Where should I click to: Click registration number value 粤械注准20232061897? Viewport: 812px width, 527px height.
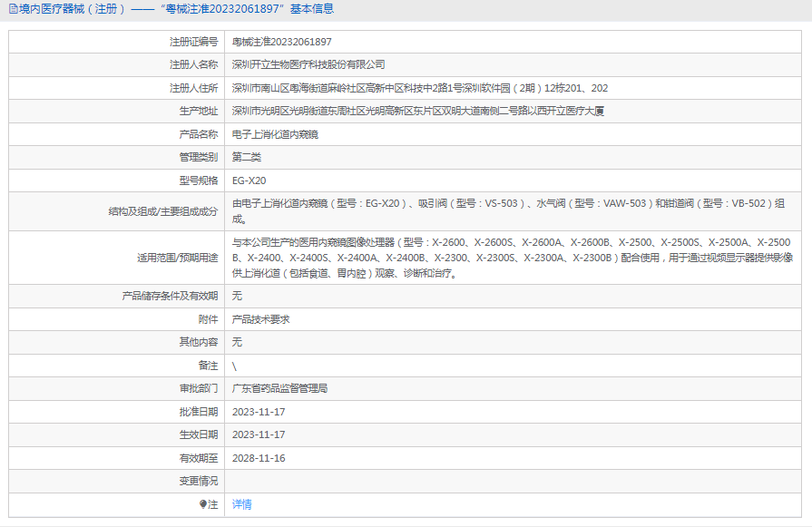click(x=282, y=42)
